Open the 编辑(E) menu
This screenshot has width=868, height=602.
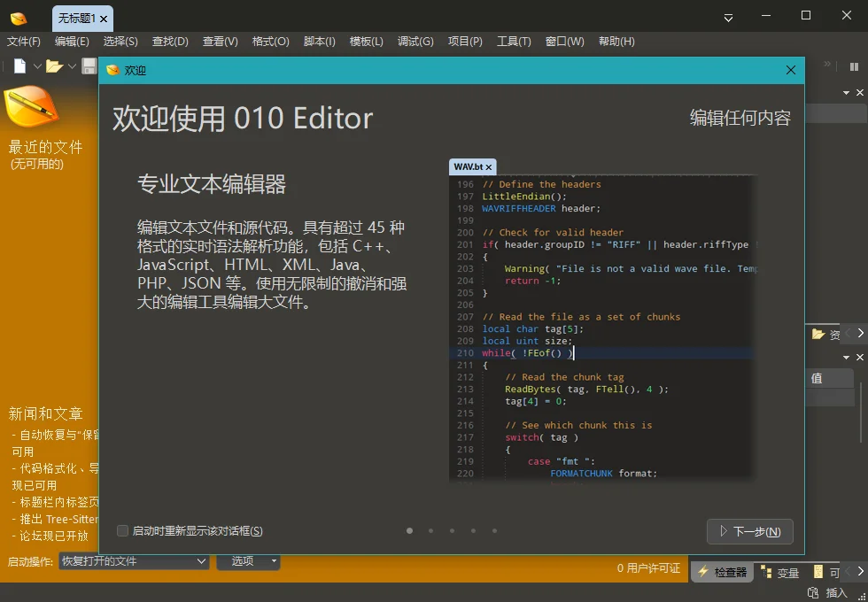point(72,42)
